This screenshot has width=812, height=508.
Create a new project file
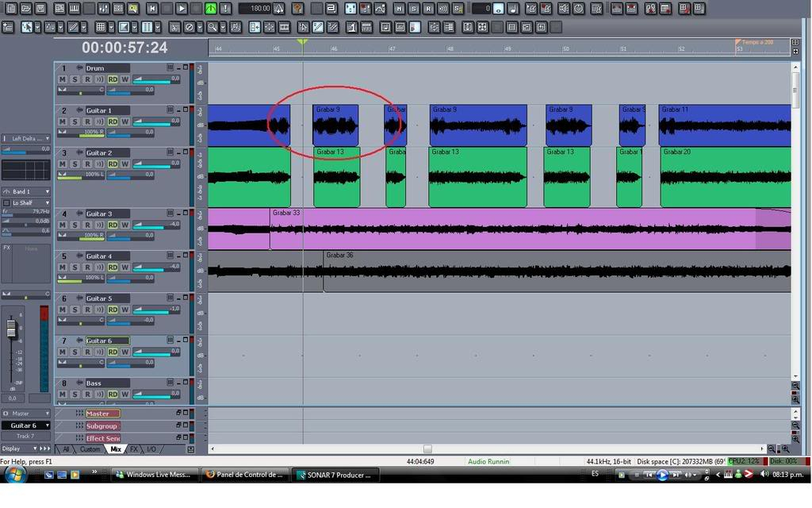pos(11,8)
